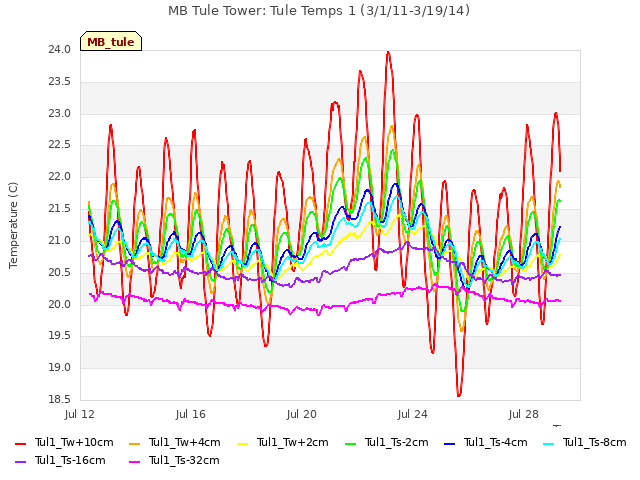Click the 19.5 y-axis tick label

60,336
